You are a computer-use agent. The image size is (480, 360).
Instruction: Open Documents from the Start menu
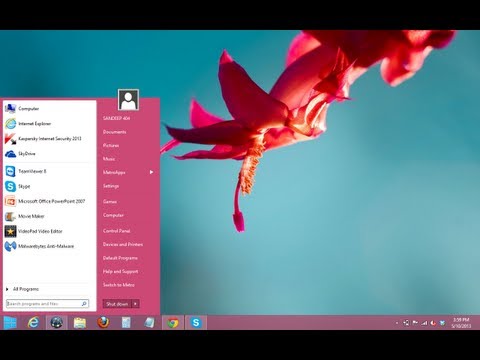(x=115, y=132)
